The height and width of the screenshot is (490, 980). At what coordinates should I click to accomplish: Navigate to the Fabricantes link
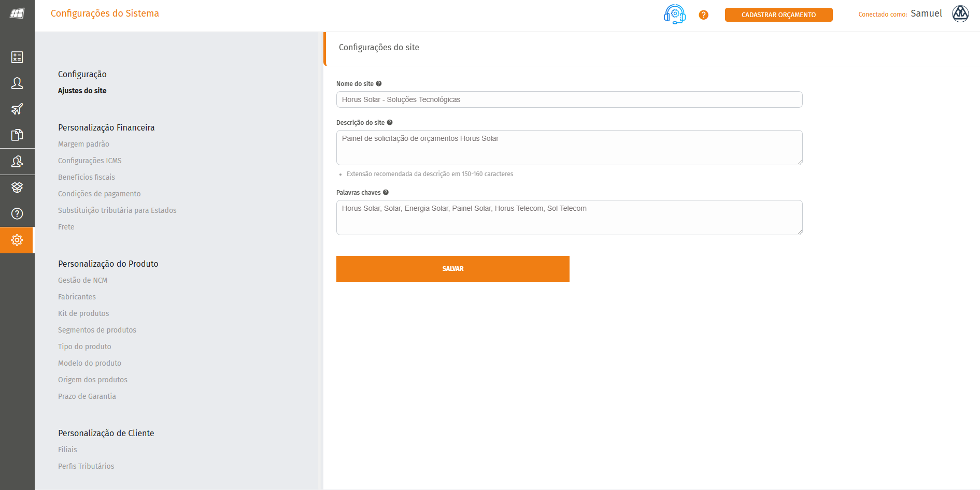[77, 297]
